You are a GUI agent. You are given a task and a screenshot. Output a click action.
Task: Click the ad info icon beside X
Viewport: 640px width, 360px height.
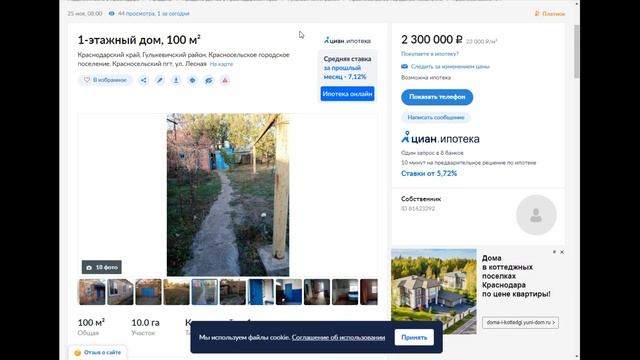[554, 252]
